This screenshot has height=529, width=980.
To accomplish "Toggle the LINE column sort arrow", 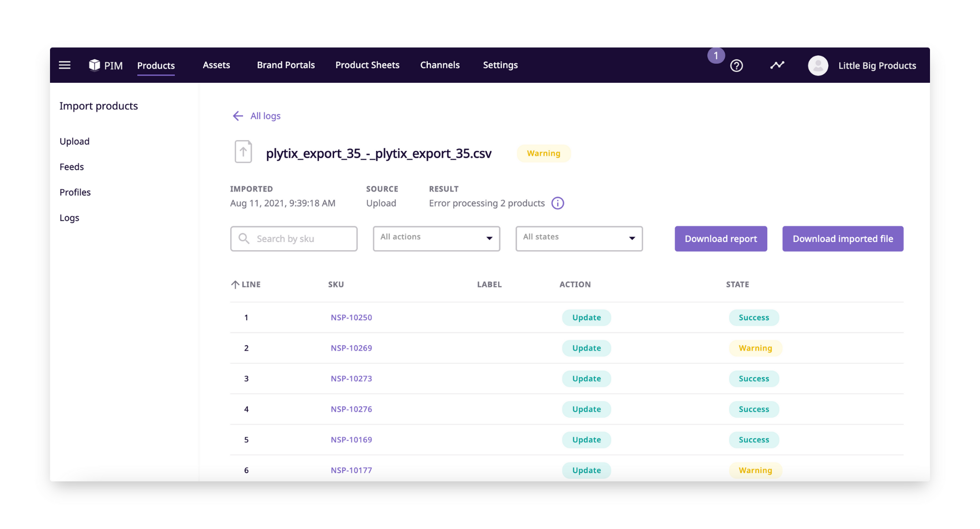I will [235, 284].
